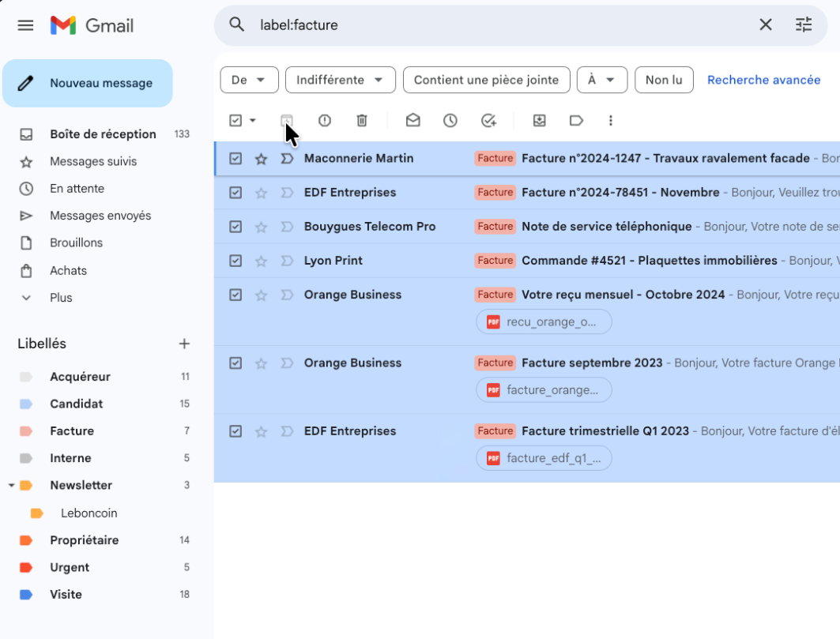
Task: Clear the search with X icon
Action: (766, 24)
